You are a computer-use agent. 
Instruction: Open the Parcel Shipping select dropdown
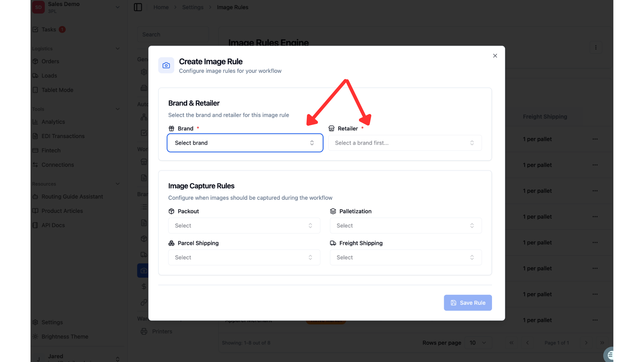pyautogui.click(x=244, y=257)
